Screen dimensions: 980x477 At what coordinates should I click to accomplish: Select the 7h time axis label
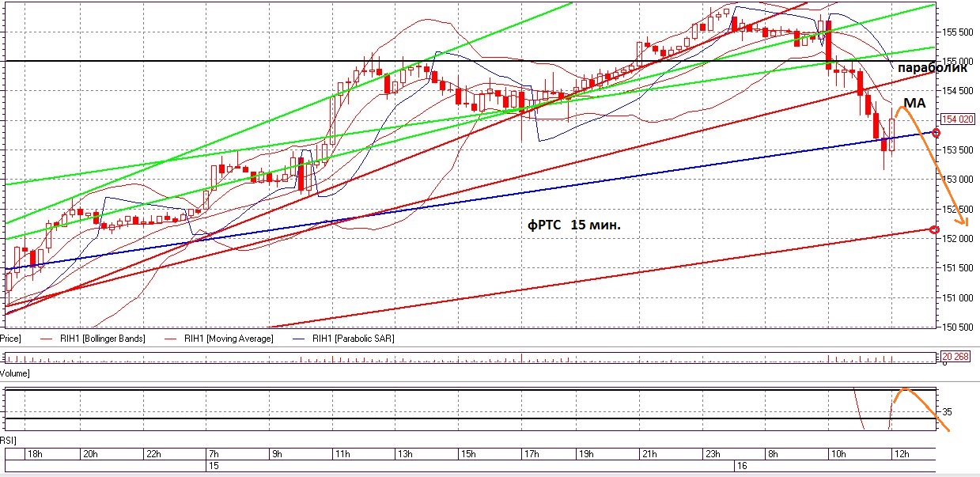pyautogui.click(x=214, y=454)
